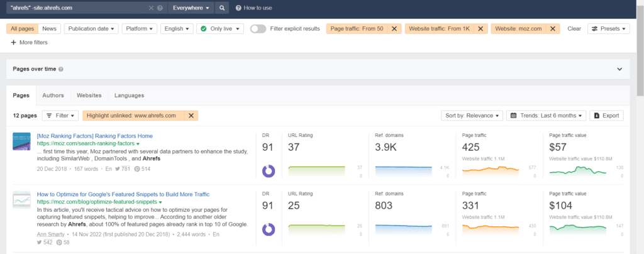
Task: Open How to Optimize for Featured Snippets link
Action: click(123, 194)
